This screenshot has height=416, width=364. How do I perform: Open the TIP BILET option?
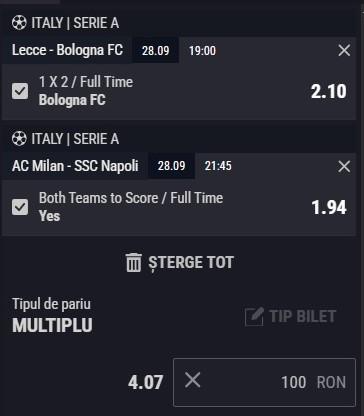(x=290, y=316)
